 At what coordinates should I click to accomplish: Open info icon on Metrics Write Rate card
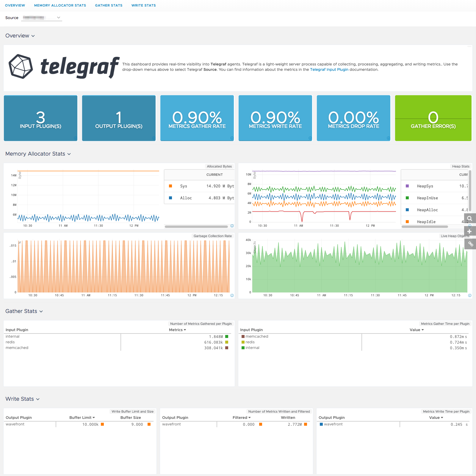310,138
